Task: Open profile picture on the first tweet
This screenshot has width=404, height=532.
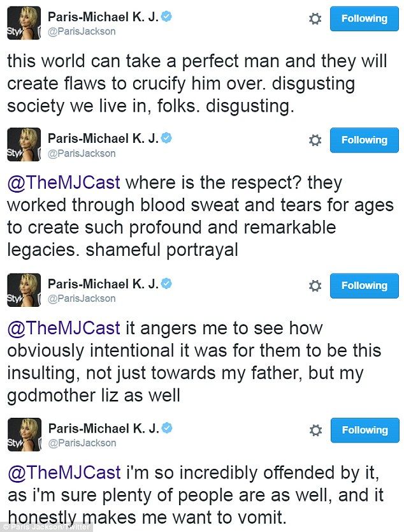Action: coord(24,24)
